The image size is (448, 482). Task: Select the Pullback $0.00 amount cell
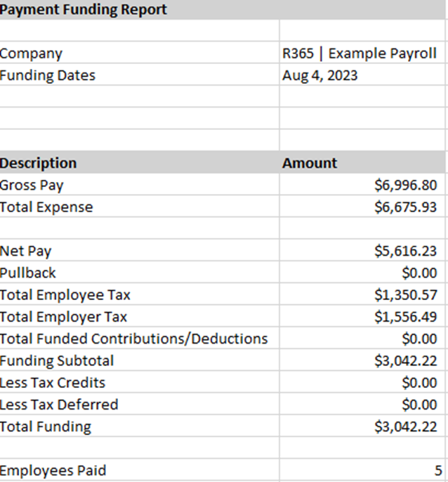[362, 273]
